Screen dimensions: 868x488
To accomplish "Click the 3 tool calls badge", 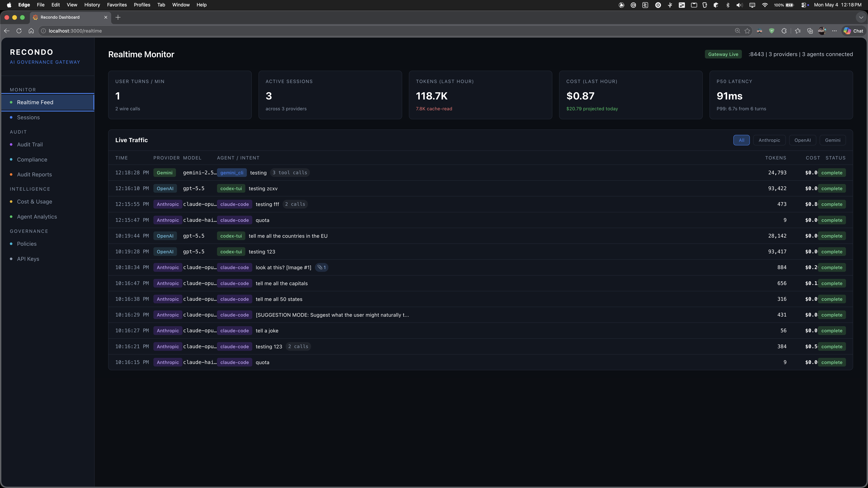I will (290, 173).
